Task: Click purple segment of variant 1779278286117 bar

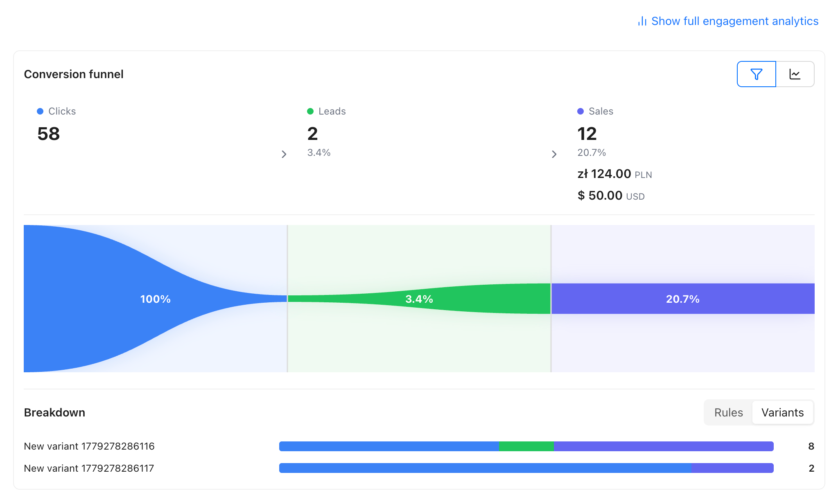Action: [732, 468]
